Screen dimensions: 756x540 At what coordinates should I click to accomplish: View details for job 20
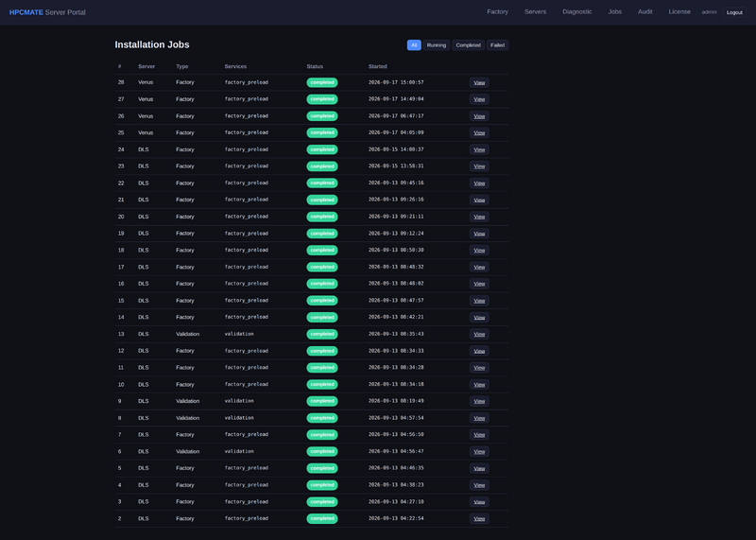pos(479,217)
